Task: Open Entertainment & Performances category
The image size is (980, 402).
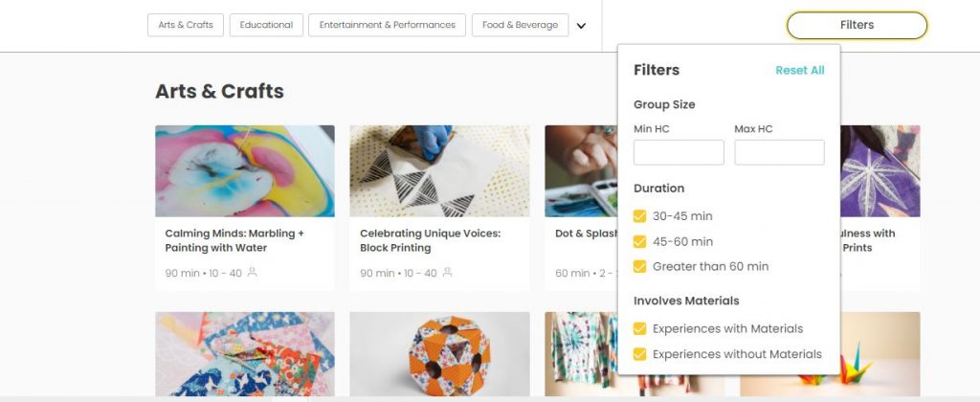Action: 387,25
